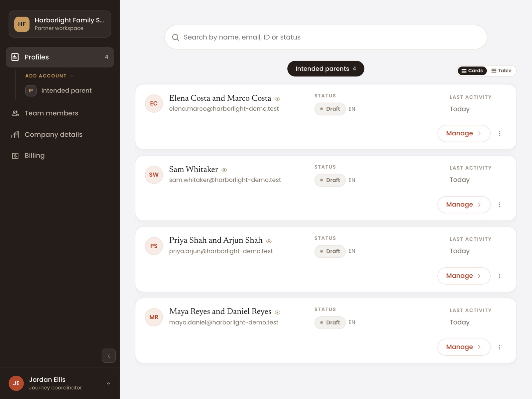Click Draft status badge on Sam Whitaker card
Viewport: 532px width, 399px height.
[x=330, y=180]
